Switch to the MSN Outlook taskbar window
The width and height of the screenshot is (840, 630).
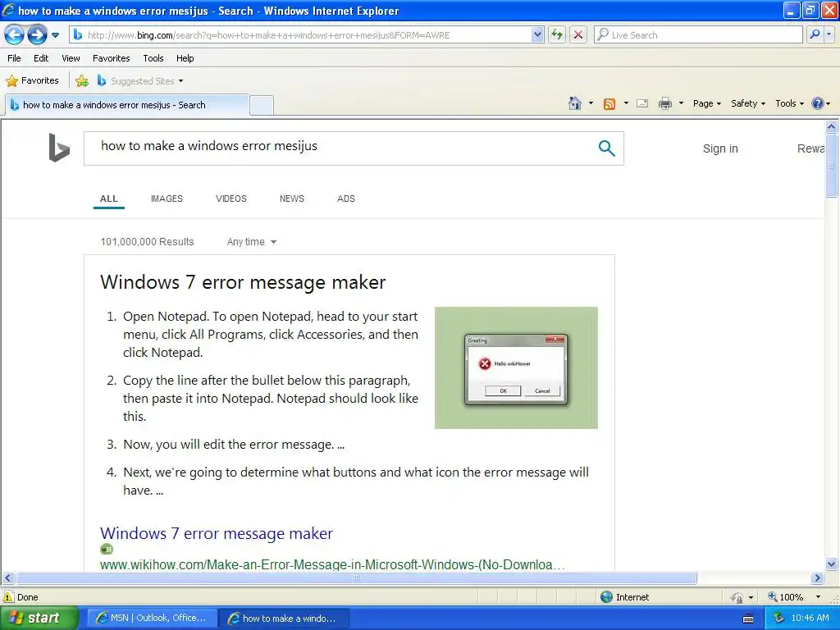(x=152, y=619)
